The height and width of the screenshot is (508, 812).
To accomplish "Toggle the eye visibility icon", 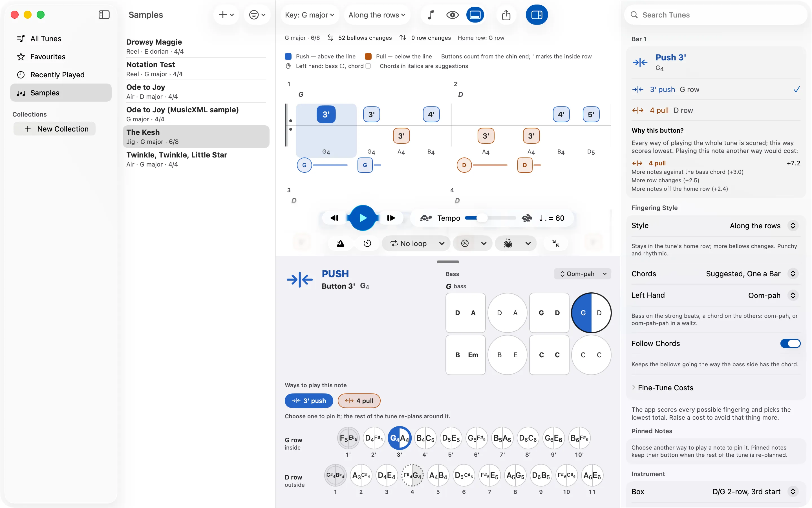I will pos(452,15).
